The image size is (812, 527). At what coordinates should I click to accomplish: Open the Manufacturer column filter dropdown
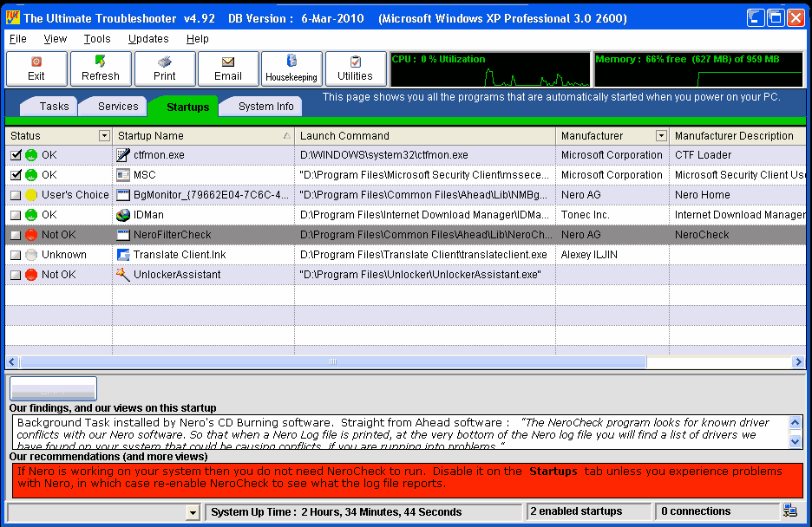tap(661, 135)
